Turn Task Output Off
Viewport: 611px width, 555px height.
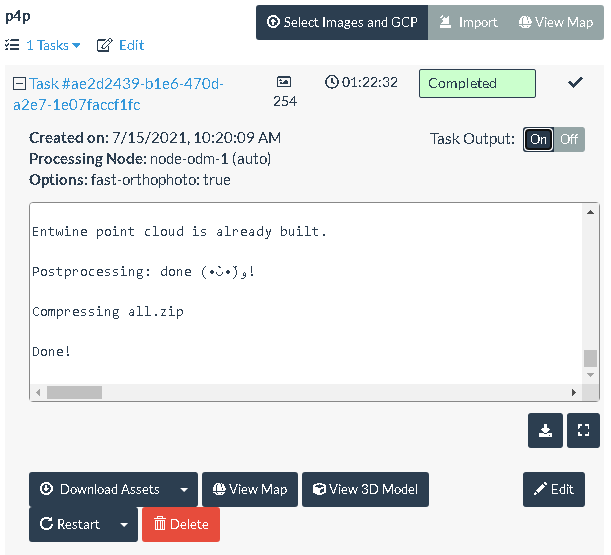pyautogui.click(x=569, y=139)
